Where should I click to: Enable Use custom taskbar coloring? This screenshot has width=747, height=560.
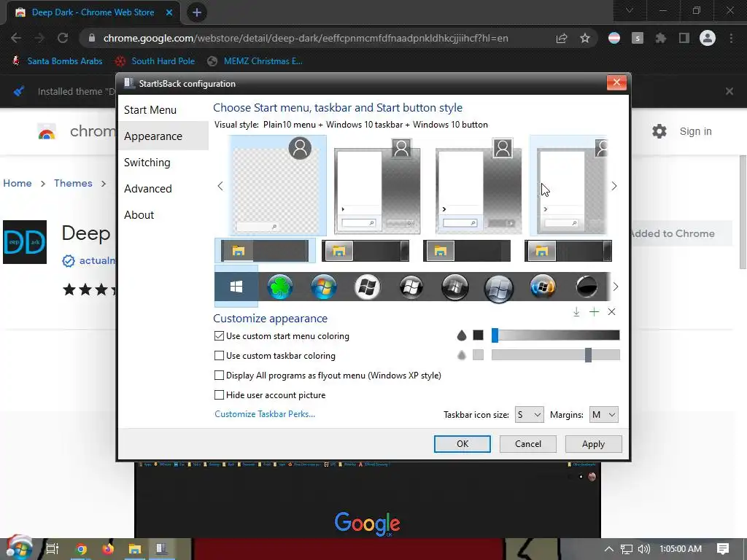click(x=219, y=356)
